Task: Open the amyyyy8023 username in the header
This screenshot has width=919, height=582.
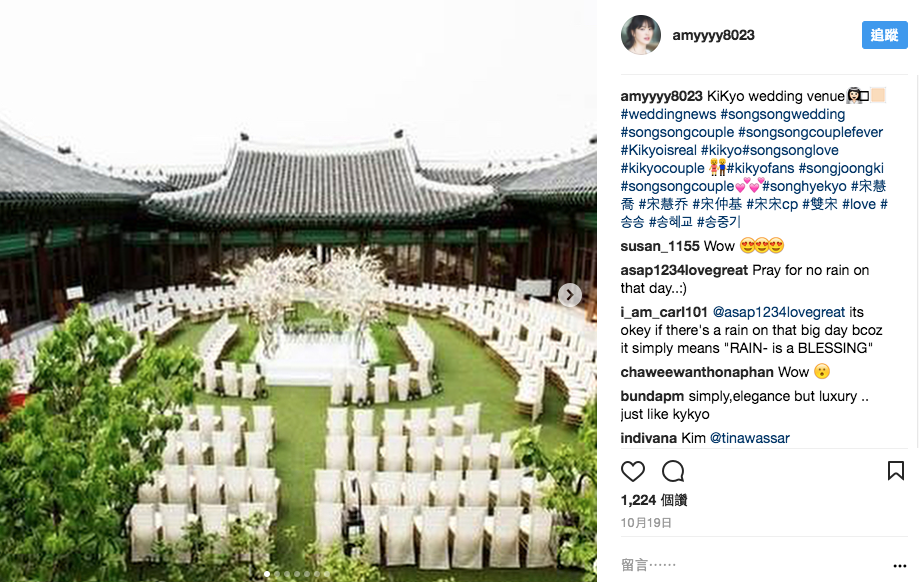Action: point(713,35)
